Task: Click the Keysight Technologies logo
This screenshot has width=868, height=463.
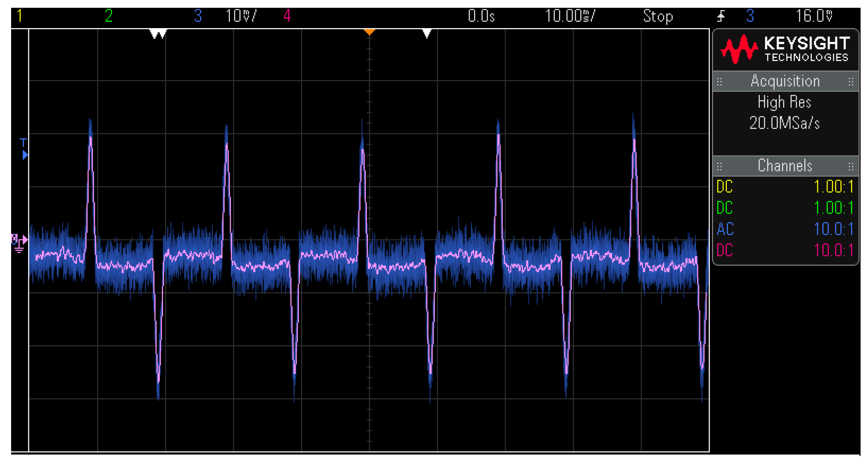Action: coord(785,50)
